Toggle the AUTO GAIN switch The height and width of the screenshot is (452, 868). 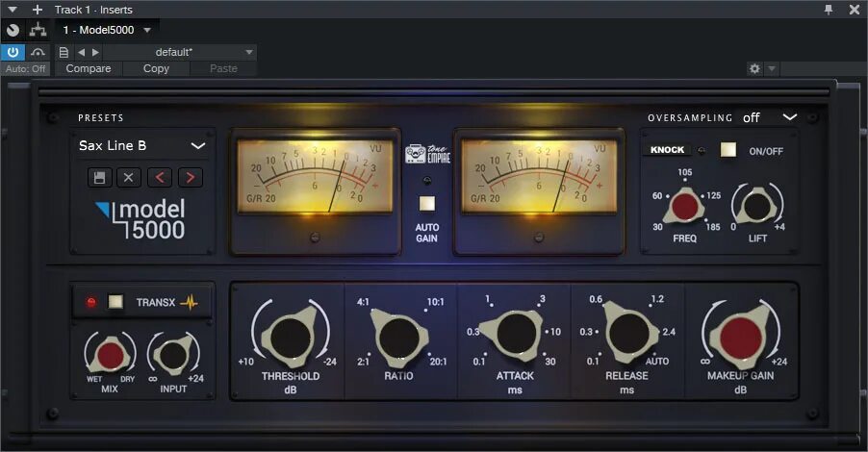(427, 204)
